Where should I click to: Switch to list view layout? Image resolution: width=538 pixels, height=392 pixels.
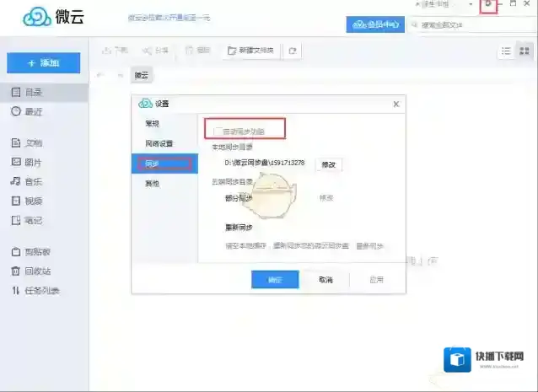(x=506, y=51)
